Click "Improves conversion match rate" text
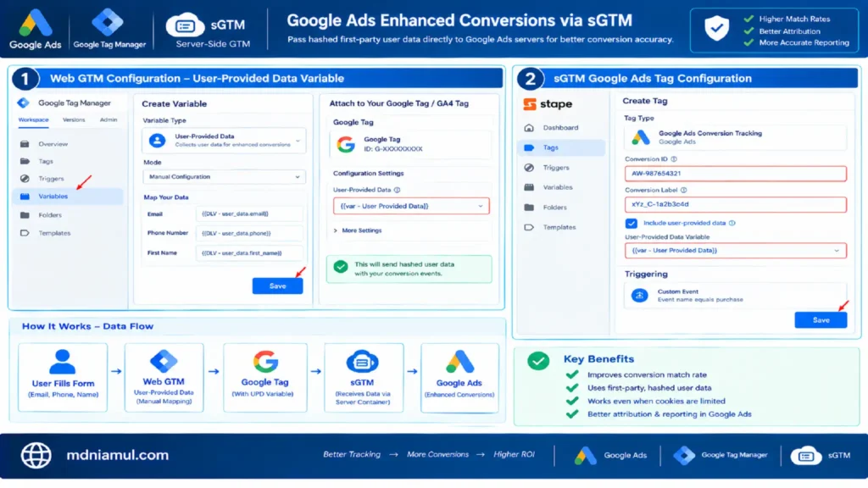This screenshot has width=868, height=488. [647, 375]
